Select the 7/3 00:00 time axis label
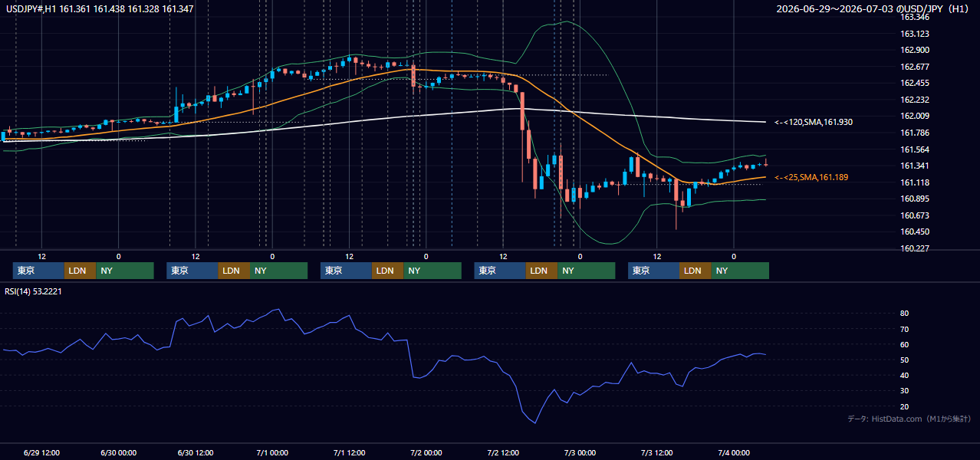Viewport: 980px width, 460px height. [x=580, y=452]
